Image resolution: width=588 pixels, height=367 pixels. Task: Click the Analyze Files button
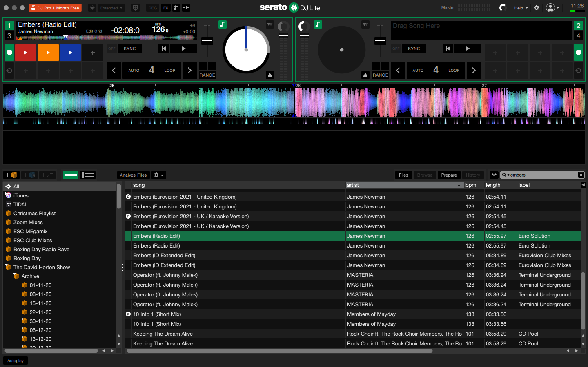click(133, 175)
